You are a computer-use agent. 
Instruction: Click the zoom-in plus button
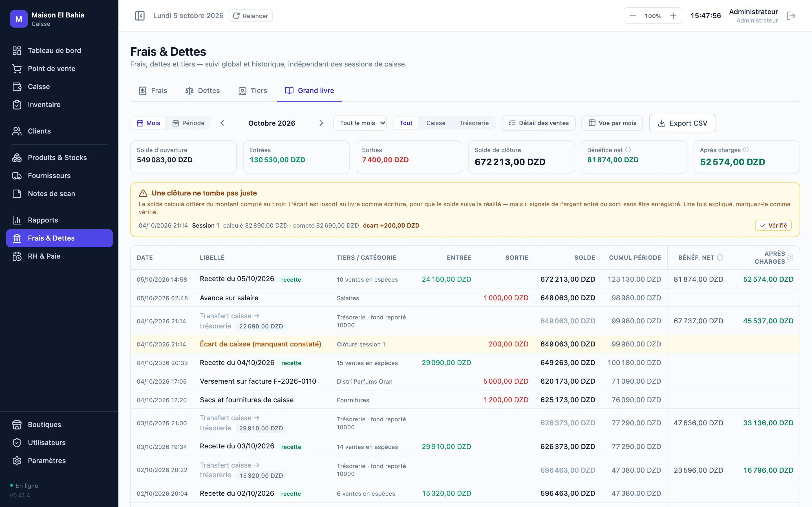673,16
